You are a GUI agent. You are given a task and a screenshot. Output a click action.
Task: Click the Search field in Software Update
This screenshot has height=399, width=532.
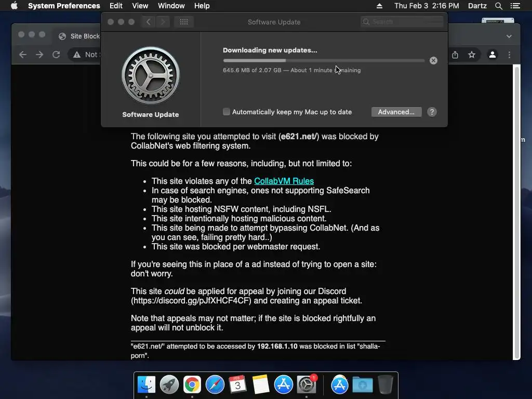[x=402, y=22]
